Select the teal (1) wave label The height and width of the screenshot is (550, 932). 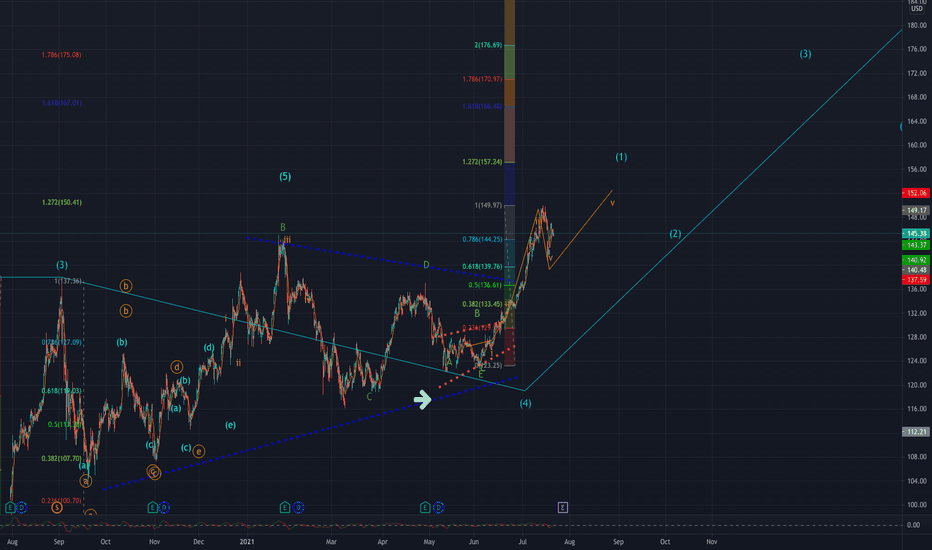click(x=621, y=157)
